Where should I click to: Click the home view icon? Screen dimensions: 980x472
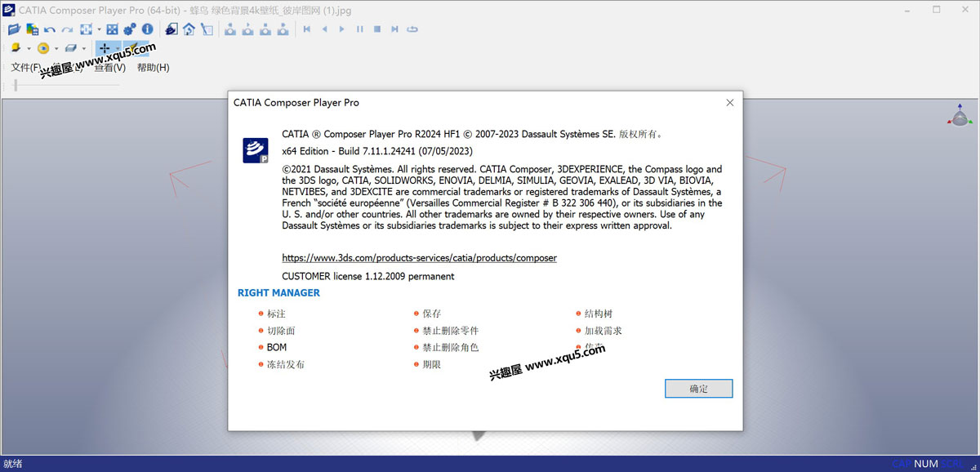coord(189,29)
